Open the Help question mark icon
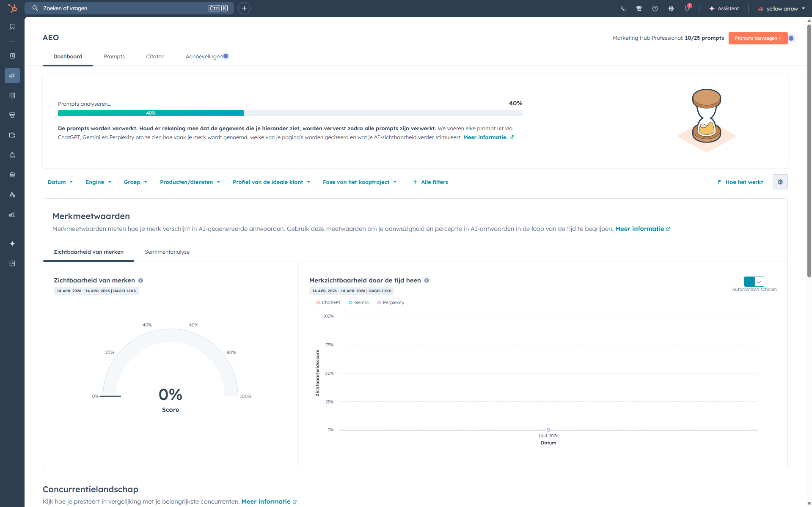This screenshot has height=507, width=812. click(655, 8)
